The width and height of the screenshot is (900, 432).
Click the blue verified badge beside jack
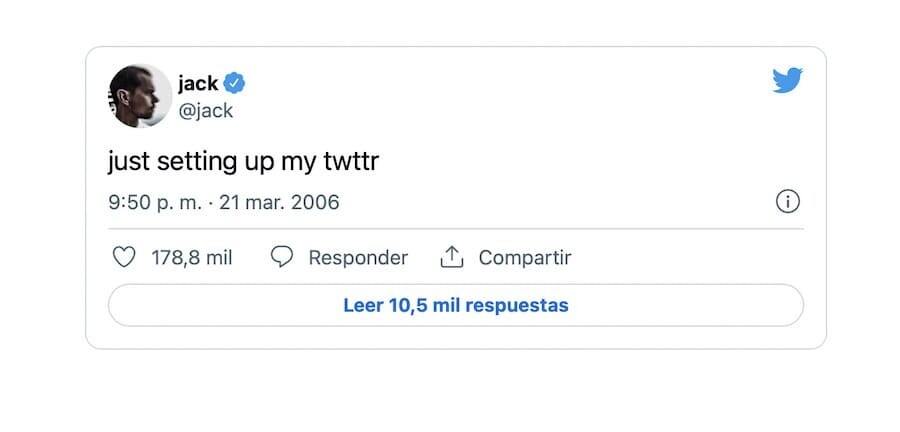coord(234,83)
